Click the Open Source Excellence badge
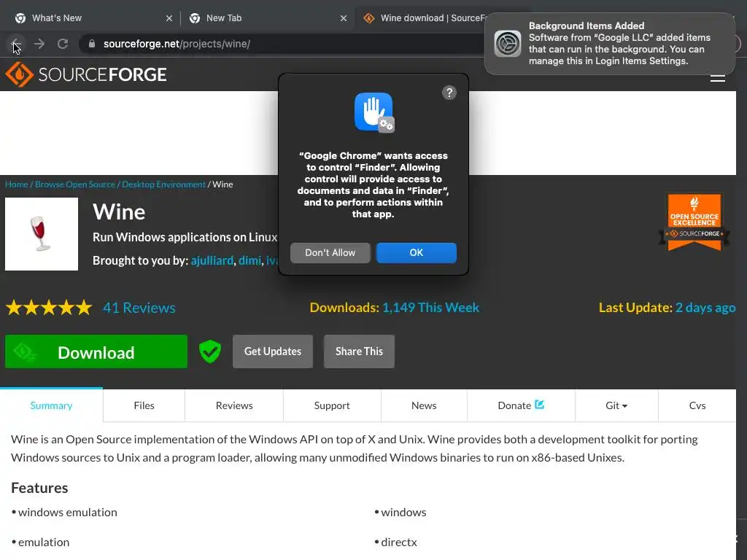The width and height of the screenshot is (747, 560). pos(694,222)
